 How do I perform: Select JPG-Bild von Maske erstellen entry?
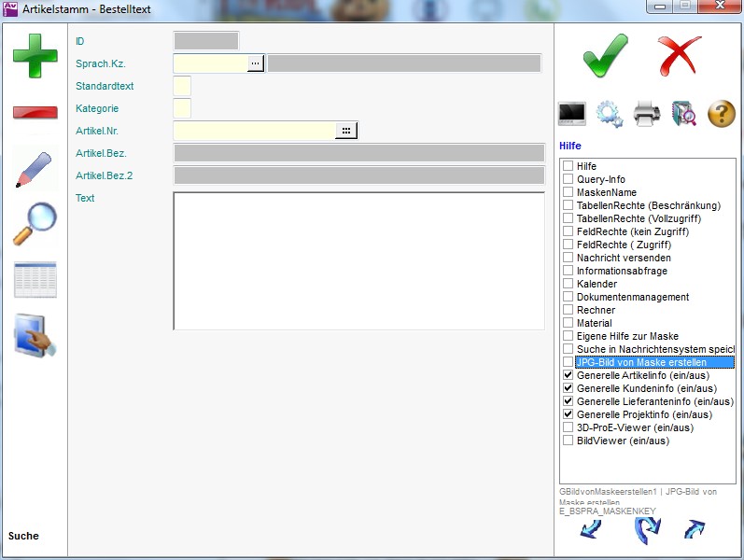point(641,362)
